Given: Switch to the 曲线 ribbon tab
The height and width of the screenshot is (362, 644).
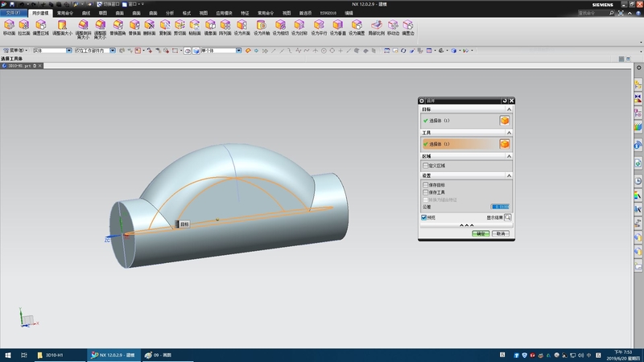Looking at the screenshot, I should click(85, 14).
